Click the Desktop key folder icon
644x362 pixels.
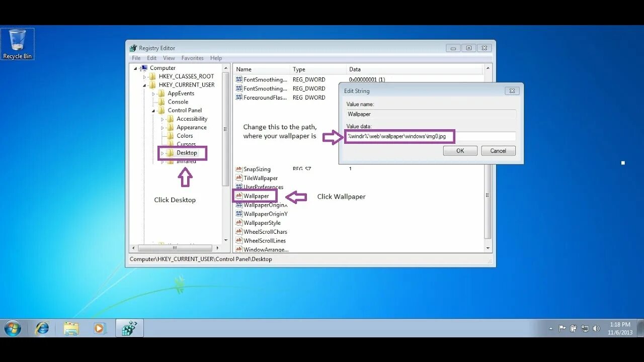tap(170, 153)
